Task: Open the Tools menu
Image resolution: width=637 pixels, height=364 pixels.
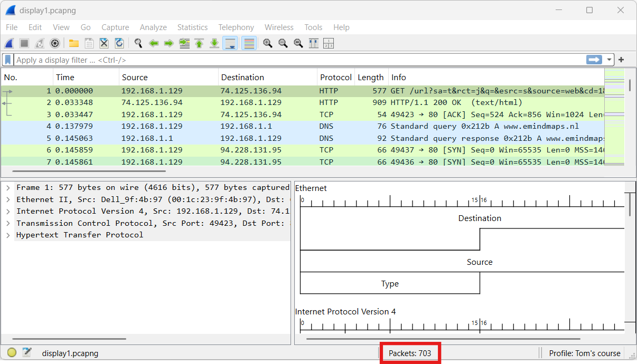Action: click(x=313, y=27)
